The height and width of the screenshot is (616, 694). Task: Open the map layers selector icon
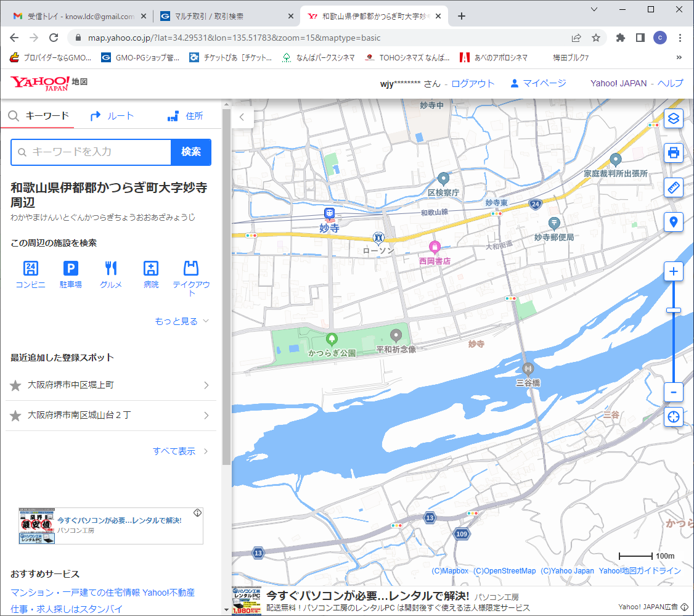tap(674, 118)
